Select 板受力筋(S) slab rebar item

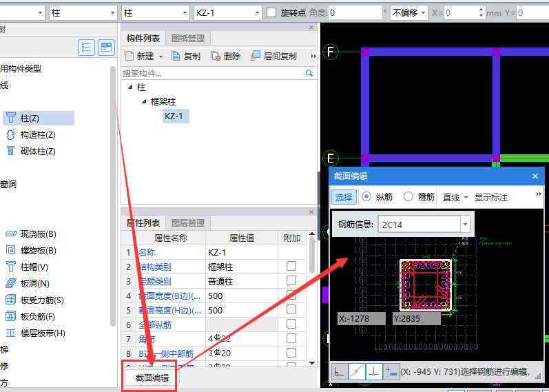(x=35, y=300)
